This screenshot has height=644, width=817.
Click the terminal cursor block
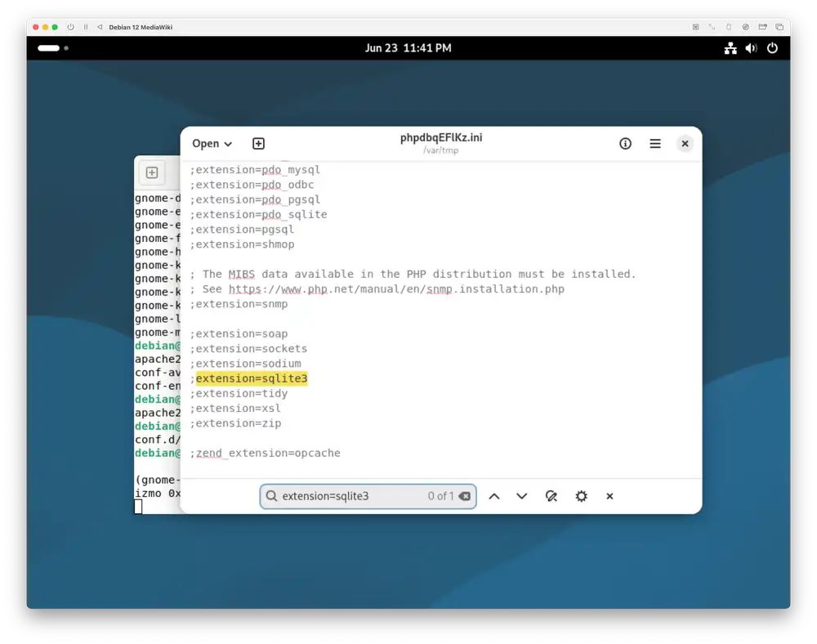click(x=138, y=507)
